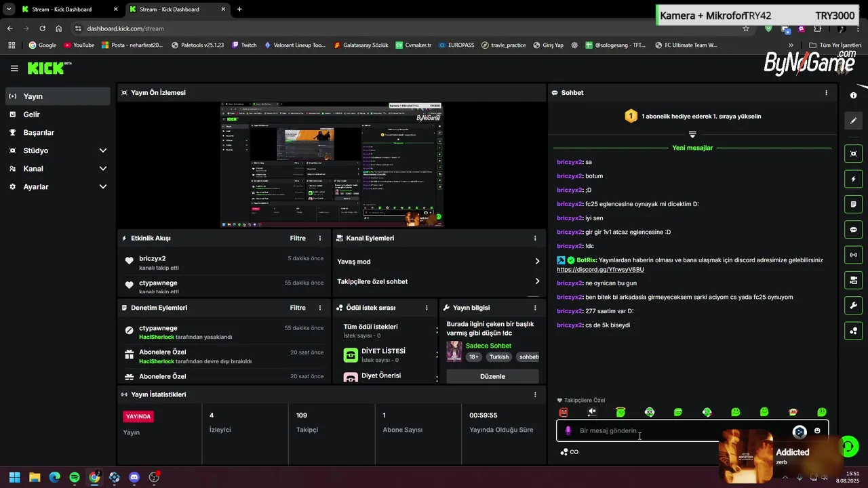This screenshot has width=868, height=488.
Task: Select Gelir in the left sidebar
Action: 58,115
